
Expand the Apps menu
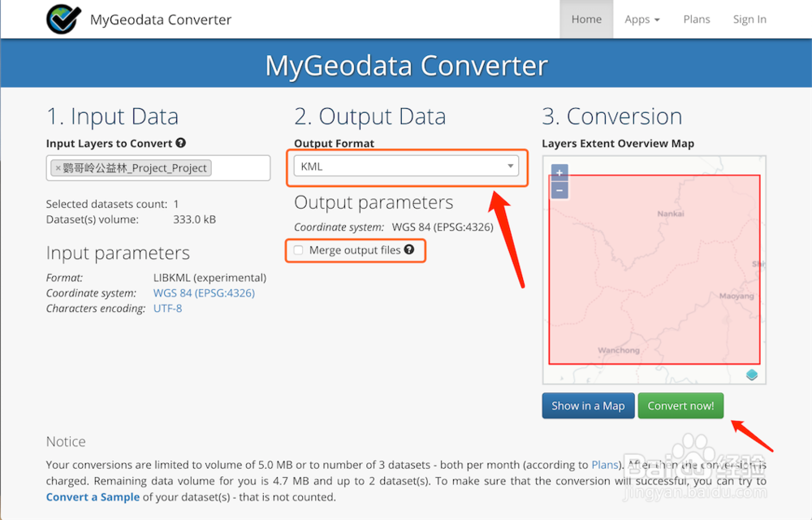point(641,19)
